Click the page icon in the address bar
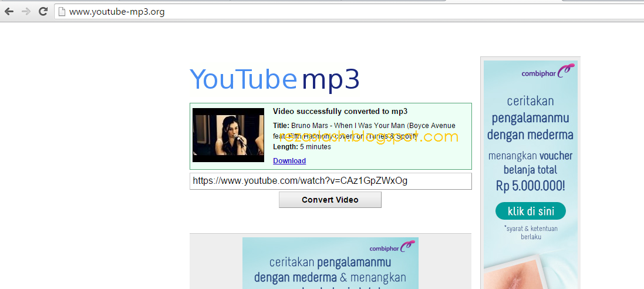This screenshot has height=289, width=644. [x=62, y=12]
